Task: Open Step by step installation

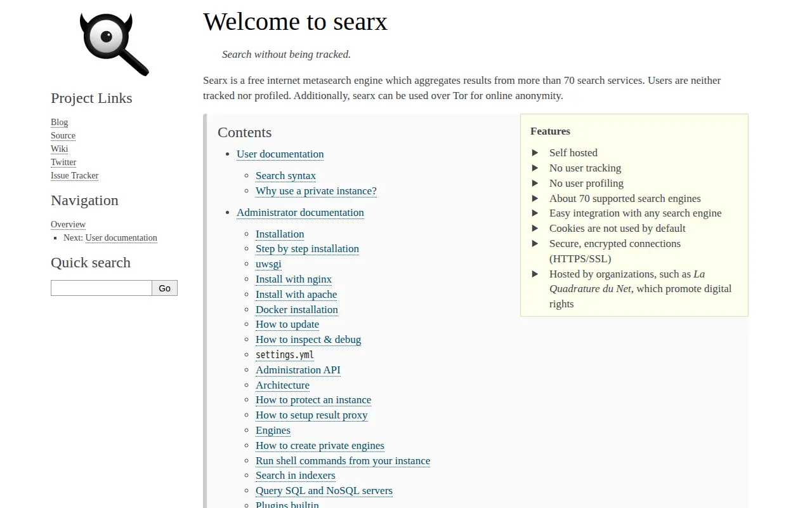Action: tap(307, 248)
